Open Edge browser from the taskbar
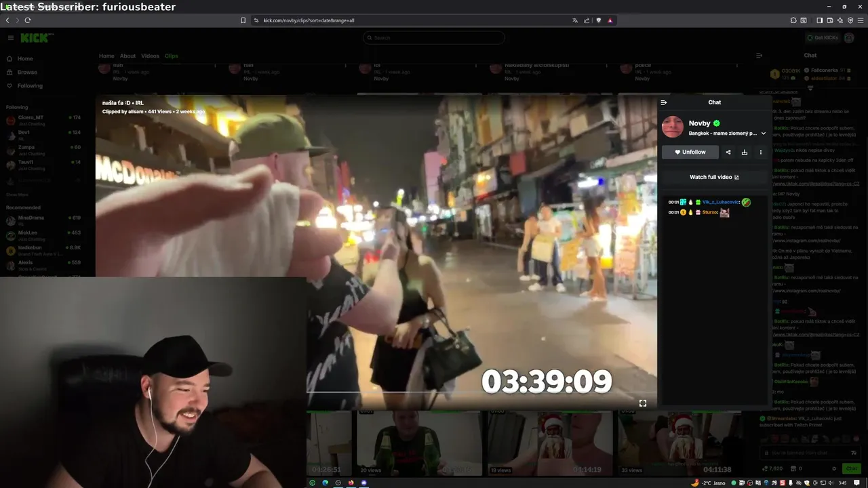This screenshot has height=488, width=868. (325, 483)
